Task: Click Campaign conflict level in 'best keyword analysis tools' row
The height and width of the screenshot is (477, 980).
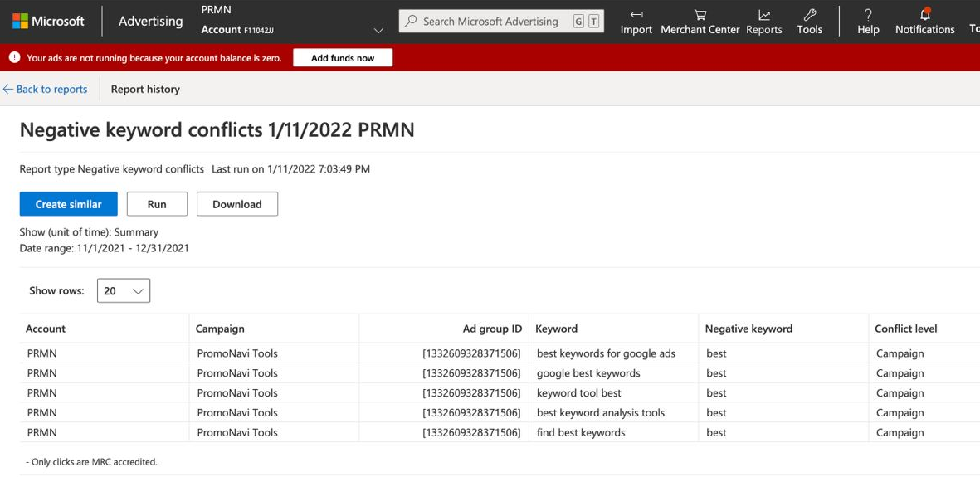Action: tap(900, 412)
